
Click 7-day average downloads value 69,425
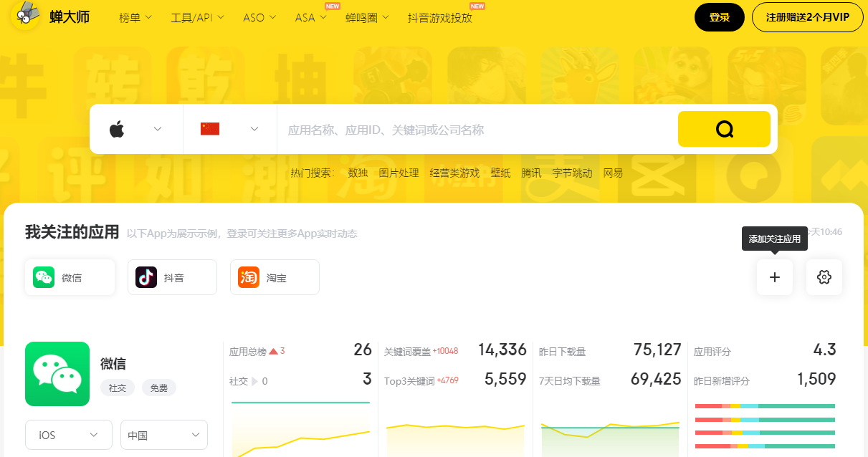click(x=656, y=380)
